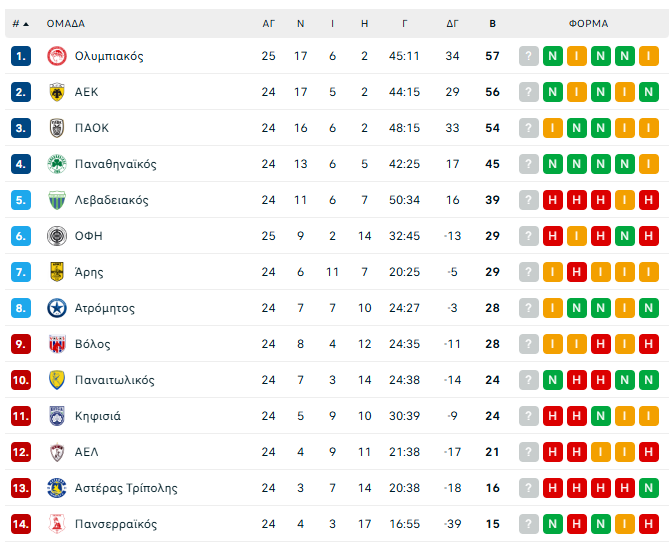This screenshot has width=670, height=544.
Task: Click the first red Η form badge for Λεβαδειακός
Action: tap(553, 200)
